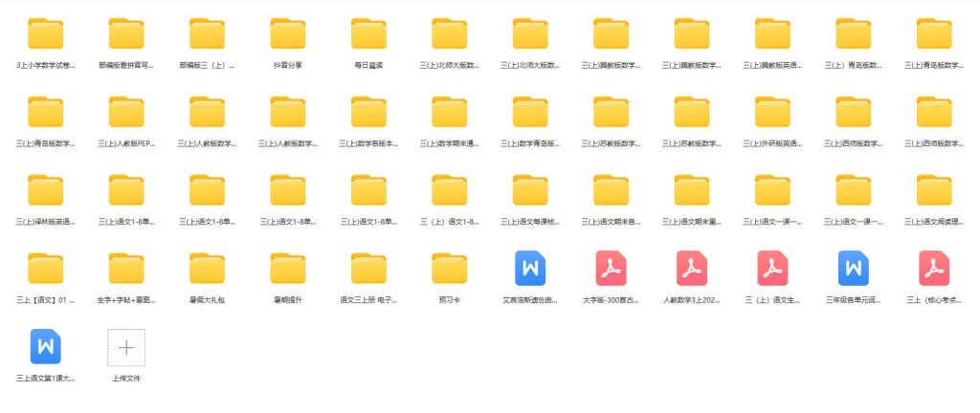Open the 暑假大礼包 folder
This screenshot has height=413, width=980.
point(207,269)
